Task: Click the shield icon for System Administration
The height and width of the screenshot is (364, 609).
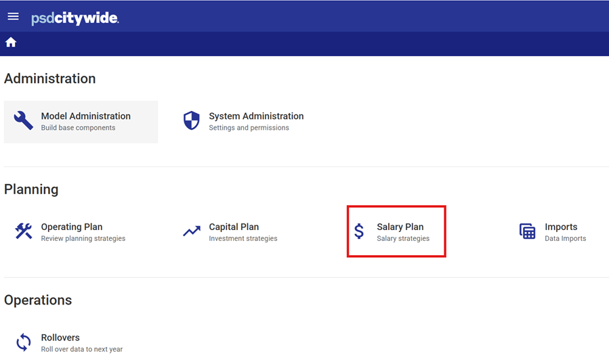Action: (x=192, y=120)
